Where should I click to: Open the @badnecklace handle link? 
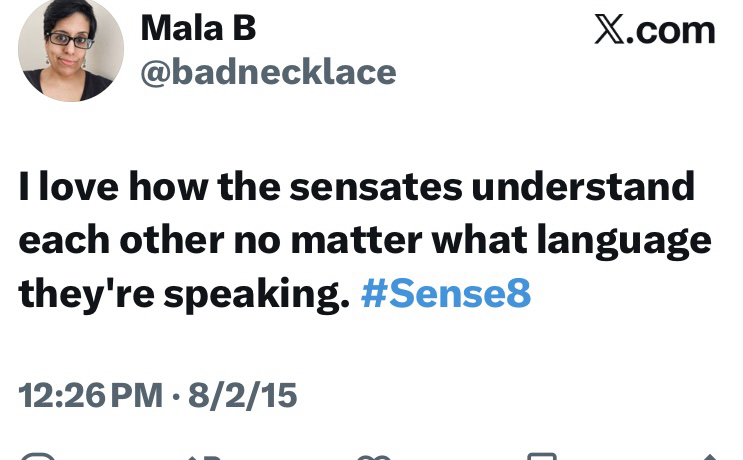point(268,72)
